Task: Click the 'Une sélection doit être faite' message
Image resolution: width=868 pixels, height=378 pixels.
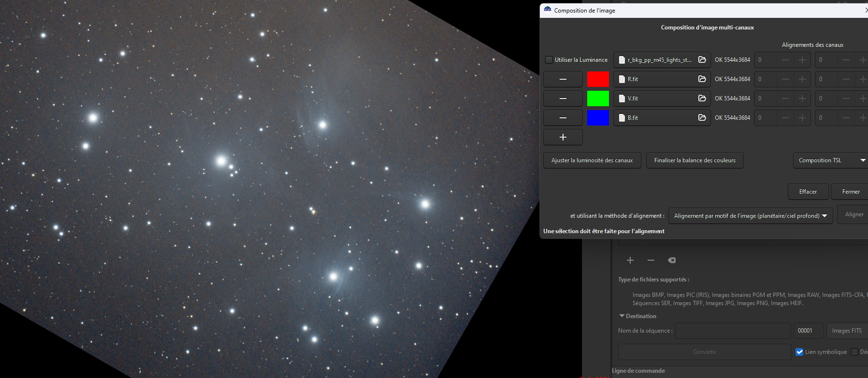Action: pyautogui.click(x=604, y=231)
